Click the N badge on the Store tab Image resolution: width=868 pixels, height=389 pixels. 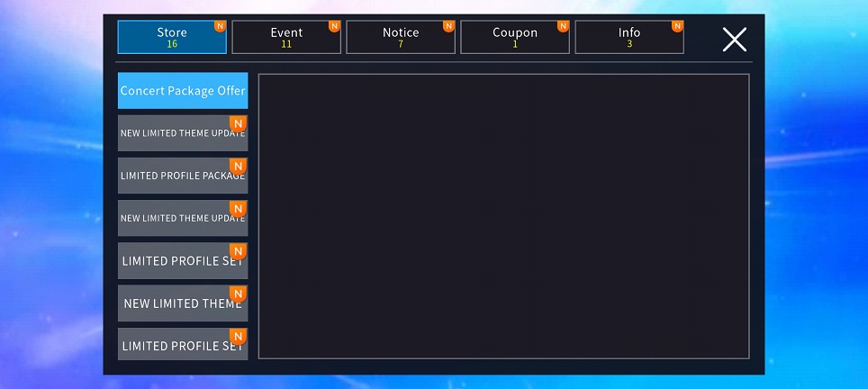click(x=221, y=26)
